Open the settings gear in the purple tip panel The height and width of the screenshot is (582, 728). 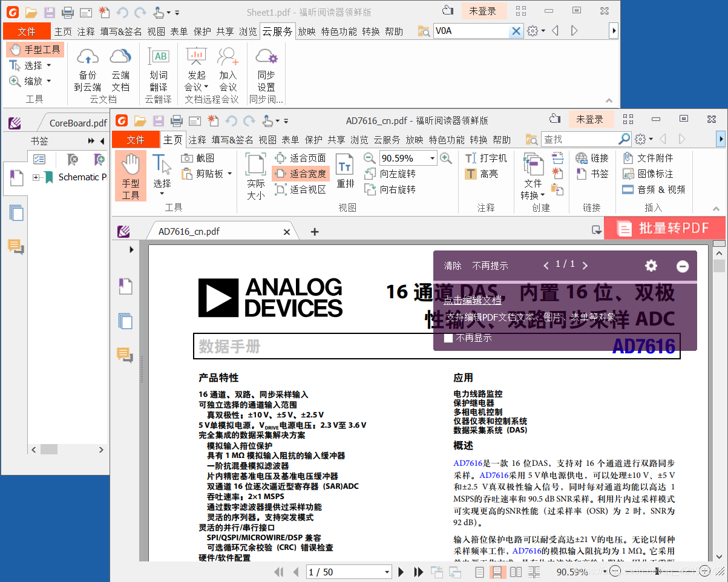(651, 266)
